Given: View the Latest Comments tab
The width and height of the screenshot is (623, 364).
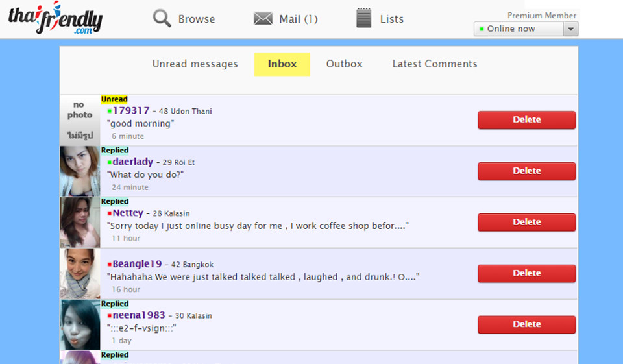Looking at the screenshot, I should click(x=434, y=64).
